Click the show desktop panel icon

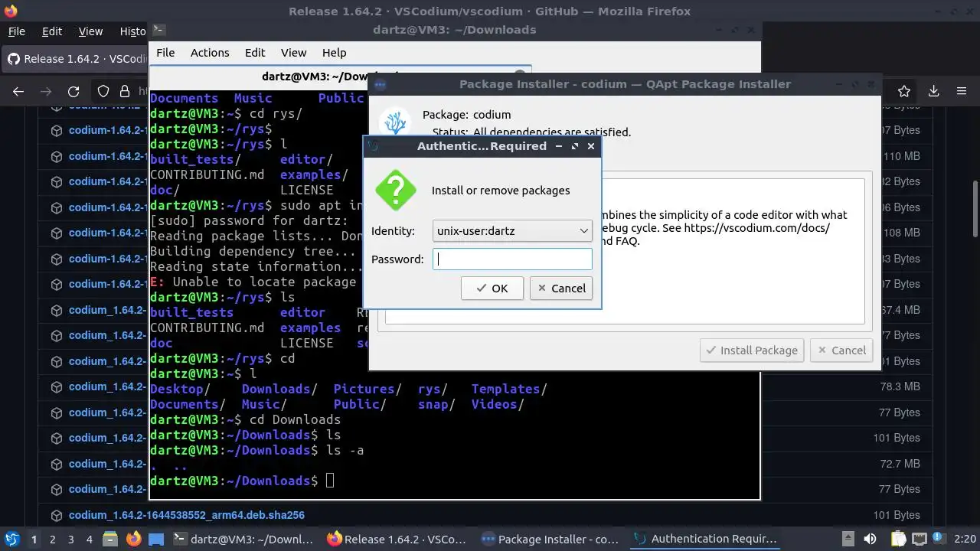pos(155,539)
